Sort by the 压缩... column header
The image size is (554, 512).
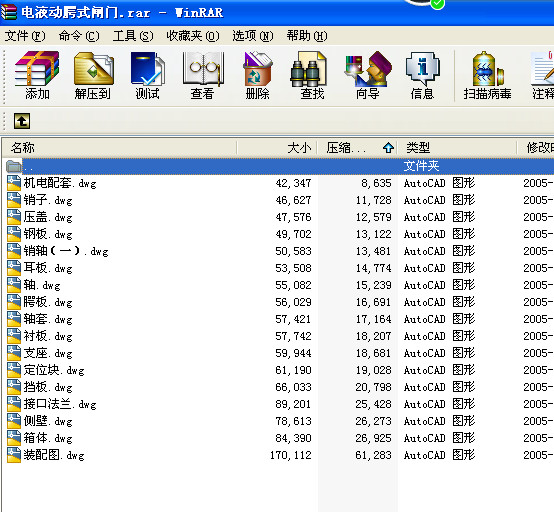tap(357, 147)
